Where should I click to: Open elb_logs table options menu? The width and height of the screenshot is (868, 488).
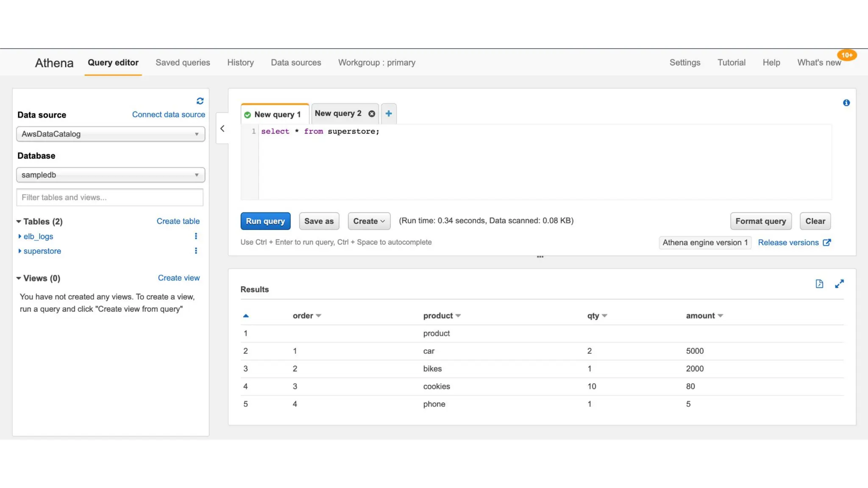click(x=196, y=236)
